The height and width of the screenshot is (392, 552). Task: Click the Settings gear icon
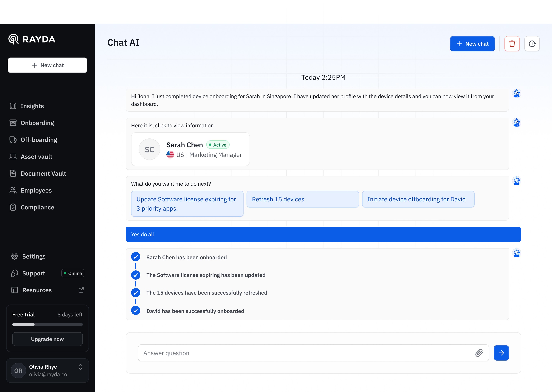click(x=15, y=256)
